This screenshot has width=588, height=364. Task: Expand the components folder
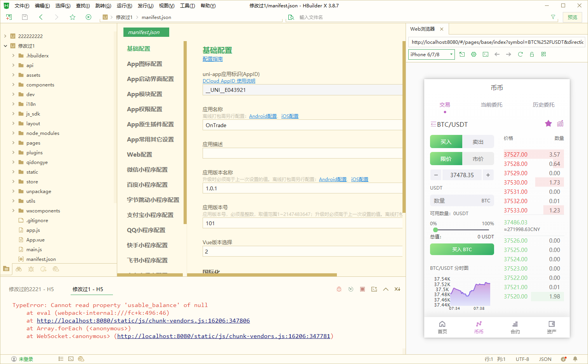click(x=13, y=85)
